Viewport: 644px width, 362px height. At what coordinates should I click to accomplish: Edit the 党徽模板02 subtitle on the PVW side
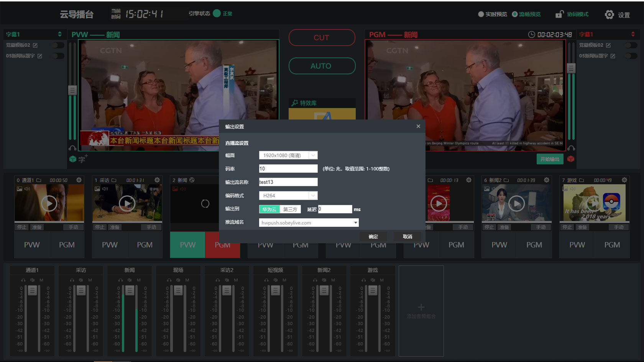tap(35, 45)
